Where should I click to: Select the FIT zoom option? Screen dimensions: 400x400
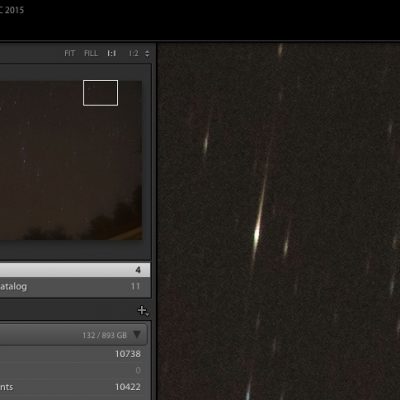pos(70,53)
